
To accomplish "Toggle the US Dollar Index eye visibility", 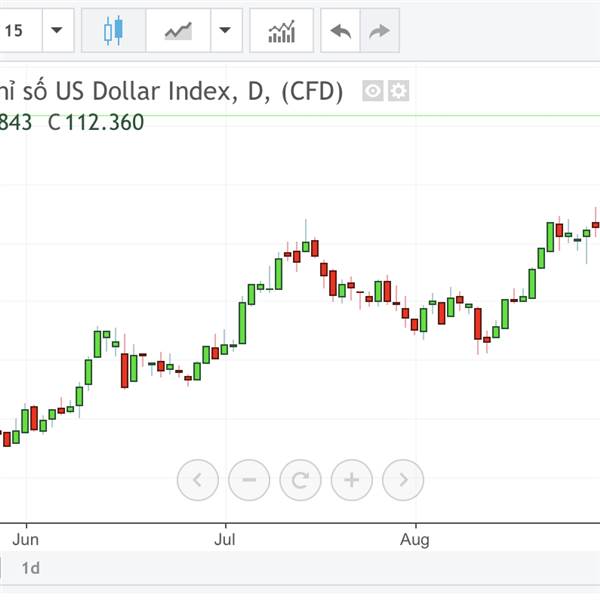I will tap(373, 91).
